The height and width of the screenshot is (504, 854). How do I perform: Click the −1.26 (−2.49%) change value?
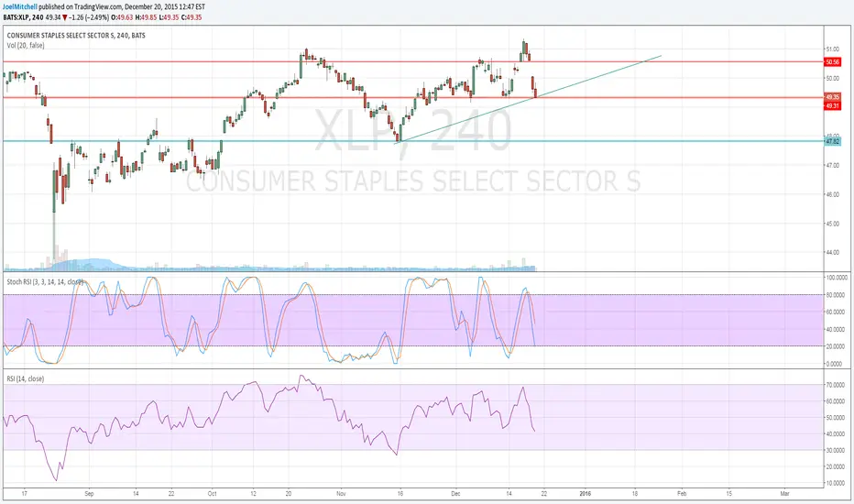(89, 17)
